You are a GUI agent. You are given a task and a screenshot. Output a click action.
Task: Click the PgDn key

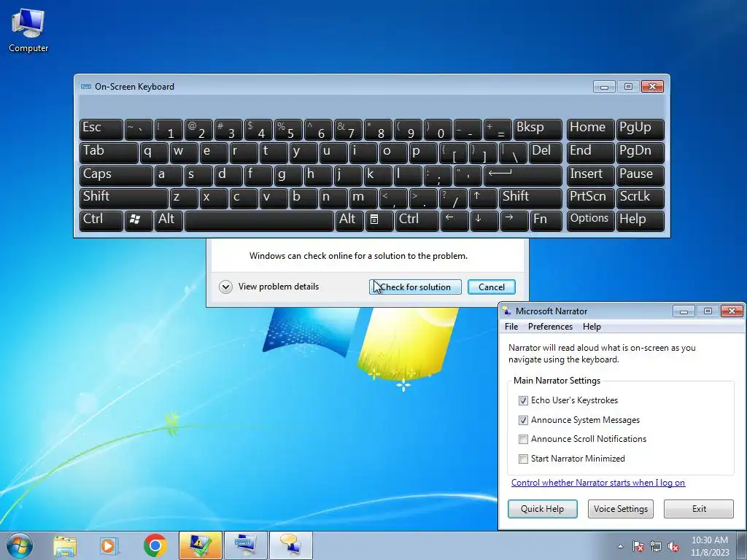[640, 153]
